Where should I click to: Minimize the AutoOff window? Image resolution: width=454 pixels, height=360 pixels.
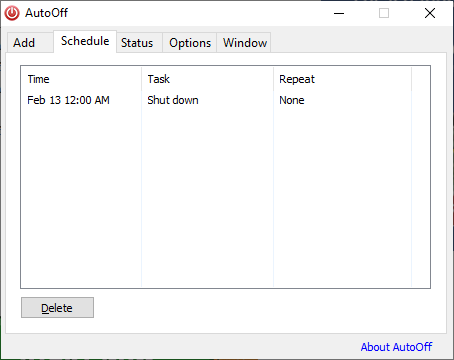(339, 13)
